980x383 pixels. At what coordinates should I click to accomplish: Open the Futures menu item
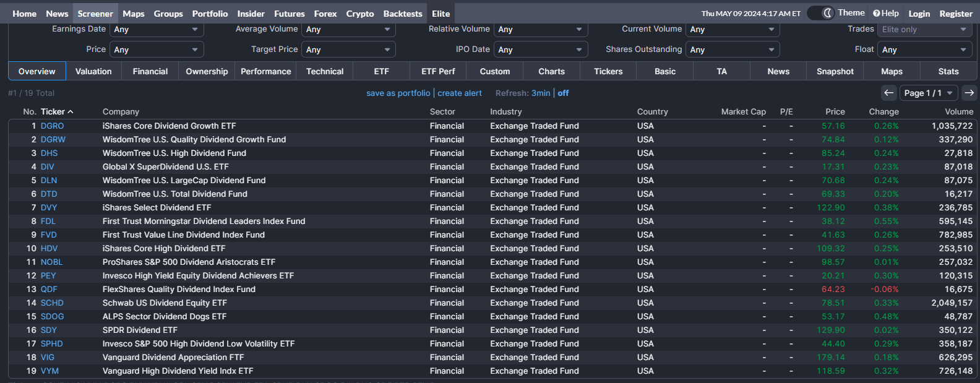point(290,14)
